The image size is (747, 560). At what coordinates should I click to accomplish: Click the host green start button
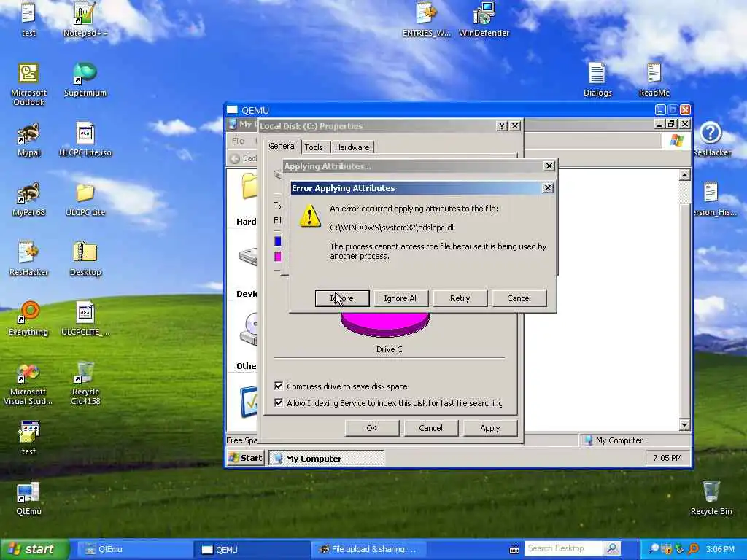34,549
